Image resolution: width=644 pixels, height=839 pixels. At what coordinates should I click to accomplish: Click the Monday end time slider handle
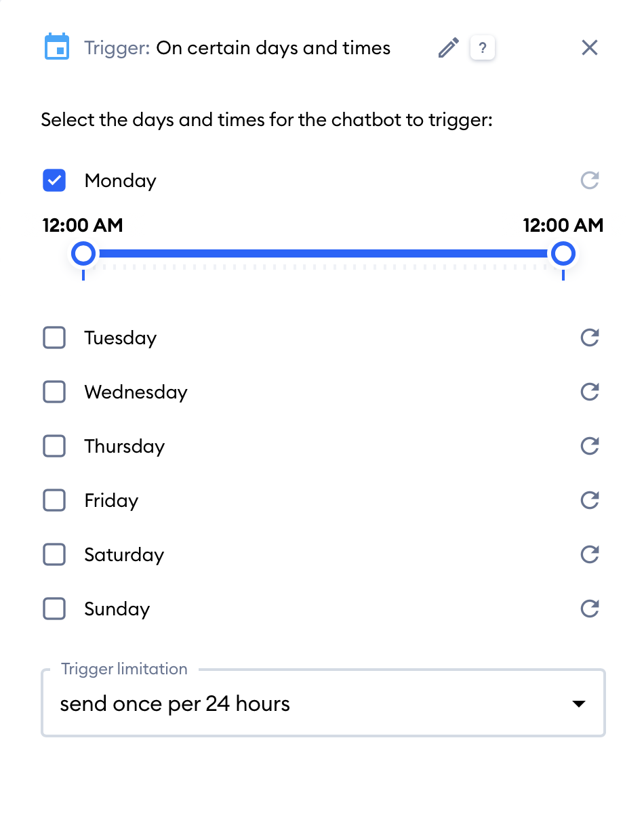click(563, 254)
